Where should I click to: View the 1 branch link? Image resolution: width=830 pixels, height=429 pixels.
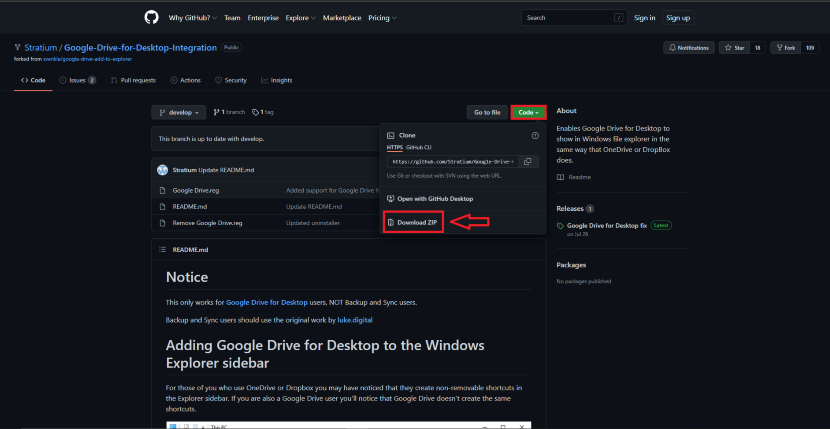click(229, 112)
